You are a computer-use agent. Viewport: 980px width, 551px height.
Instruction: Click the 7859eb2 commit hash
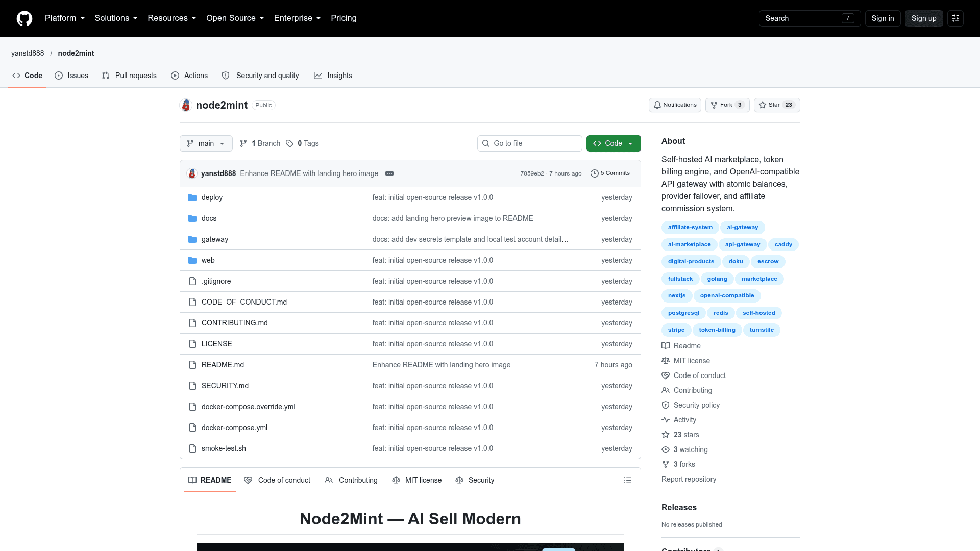pos(532,173)
